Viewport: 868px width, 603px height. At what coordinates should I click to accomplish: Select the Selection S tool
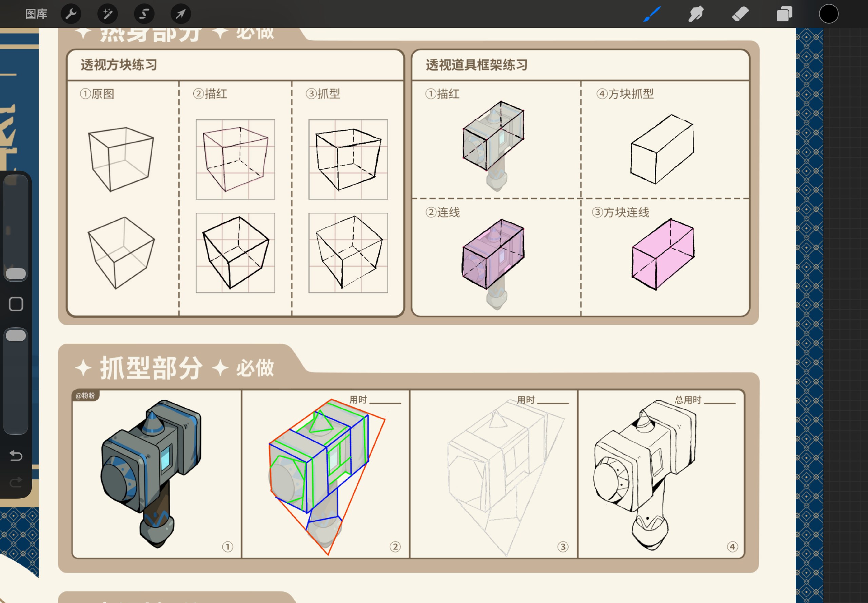[x=144, y=14]
